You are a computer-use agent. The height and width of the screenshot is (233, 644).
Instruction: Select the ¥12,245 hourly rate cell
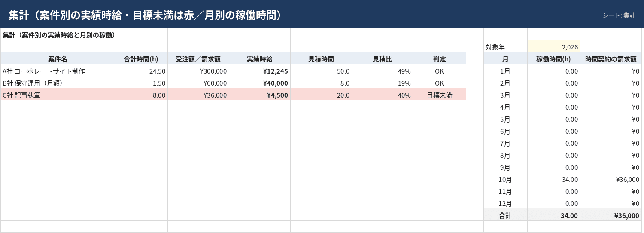pyautogui.click(x=260, y=71)
